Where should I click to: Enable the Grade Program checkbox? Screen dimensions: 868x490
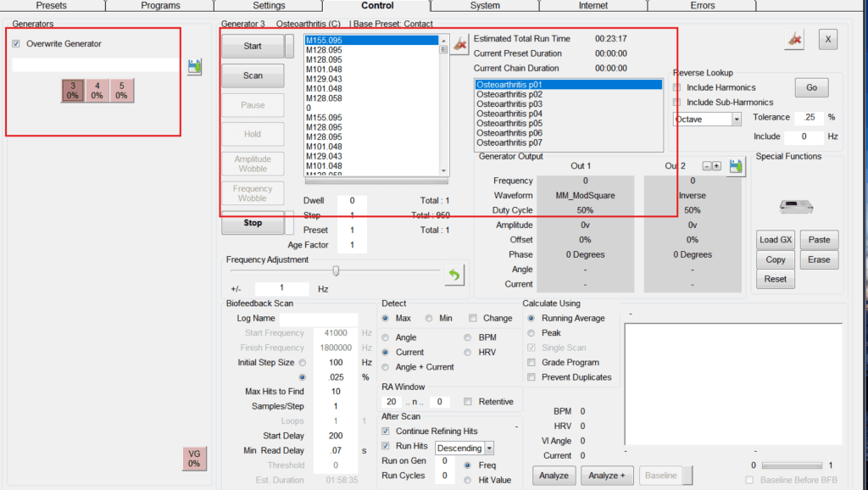[531, 362]
